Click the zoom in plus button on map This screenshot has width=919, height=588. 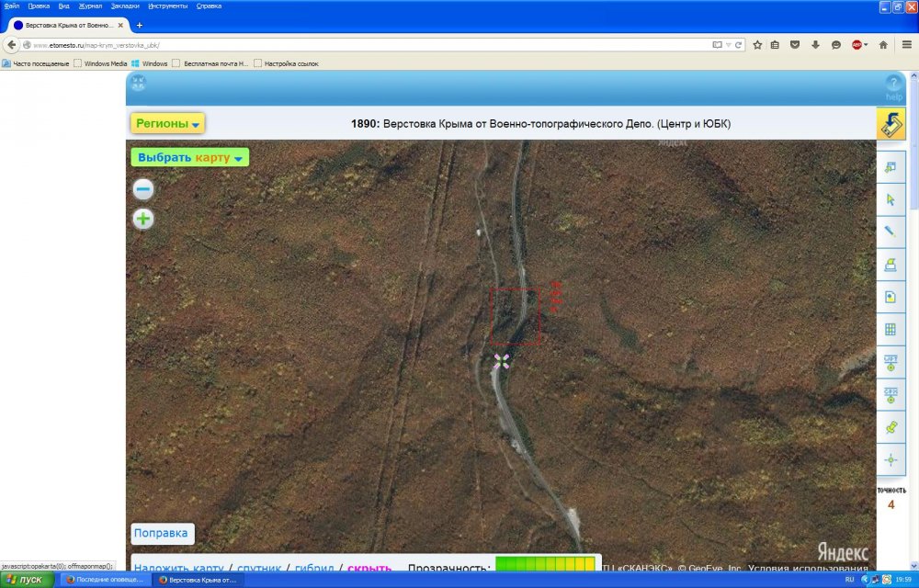tap(143, 219)
